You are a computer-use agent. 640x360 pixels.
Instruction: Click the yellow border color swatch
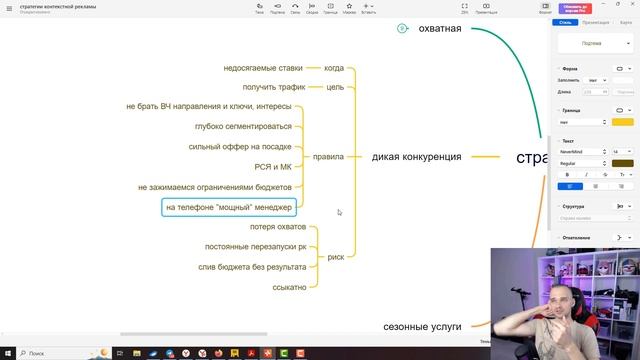coord(623,122)
